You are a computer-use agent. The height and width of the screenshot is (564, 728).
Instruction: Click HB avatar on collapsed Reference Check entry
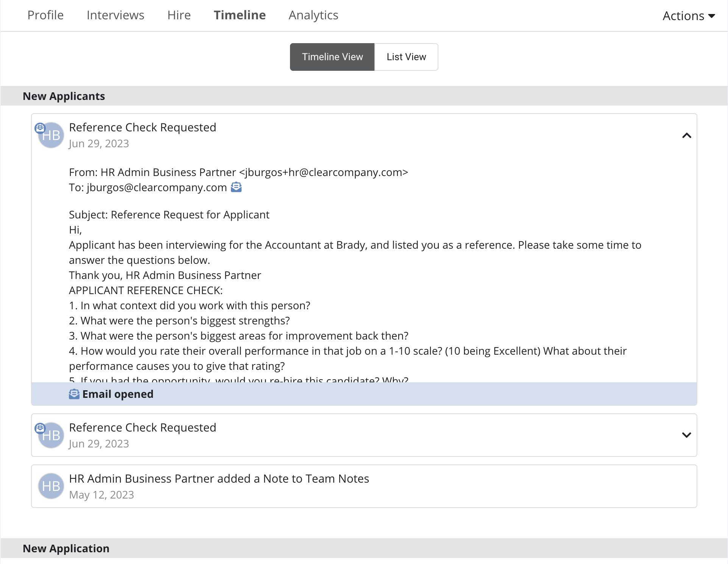click(51, 435)
